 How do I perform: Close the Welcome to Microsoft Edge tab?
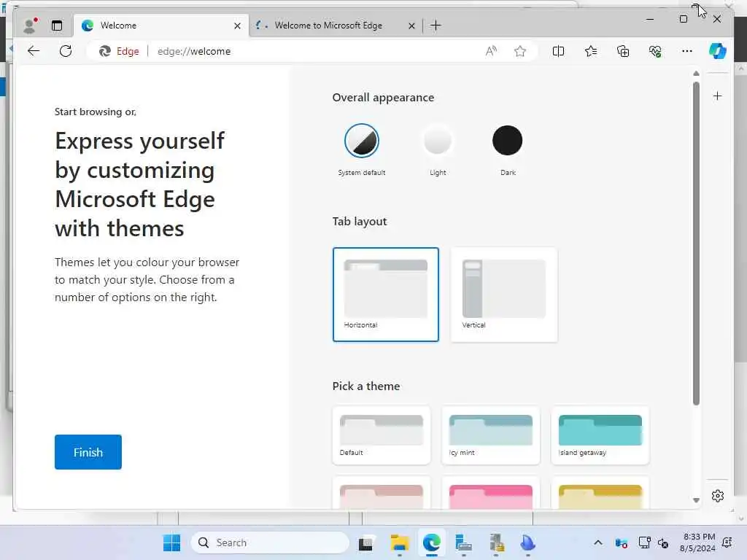[411, 26]
